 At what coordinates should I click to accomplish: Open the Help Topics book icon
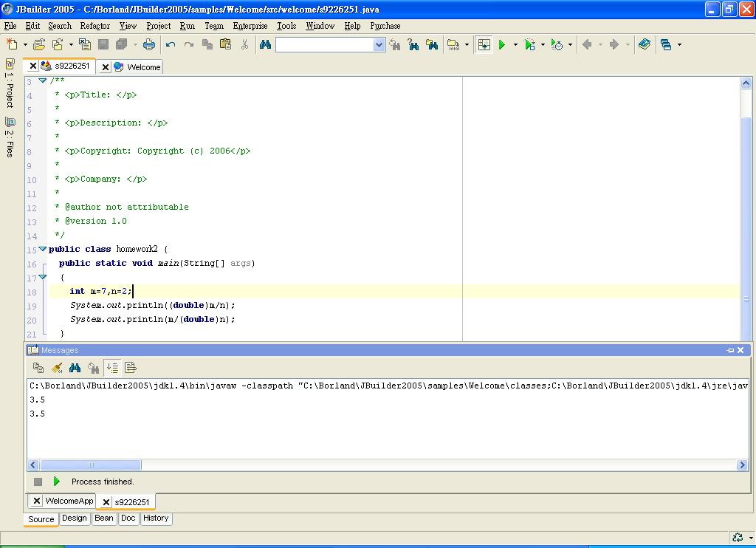click(x=645, y=44)
